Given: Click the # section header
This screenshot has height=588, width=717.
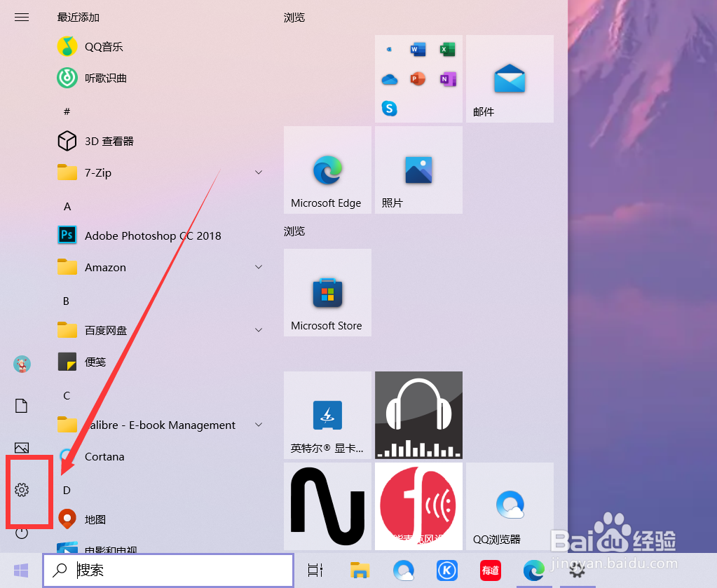Looking at the screenshot, I should pos(67,111).
